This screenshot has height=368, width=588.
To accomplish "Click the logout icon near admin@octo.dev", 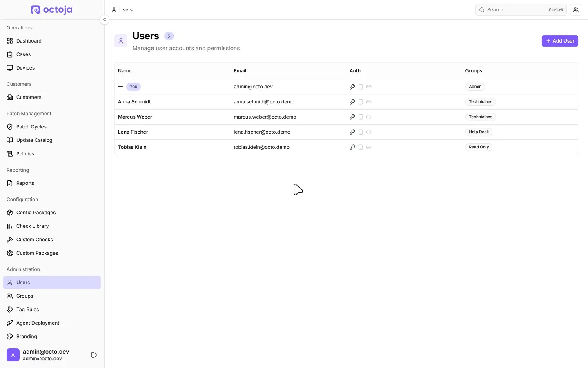I will click(x=94, y=355).
